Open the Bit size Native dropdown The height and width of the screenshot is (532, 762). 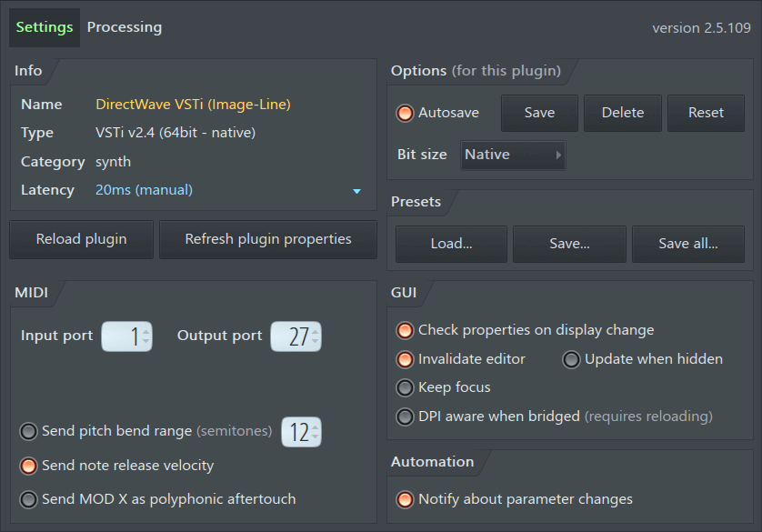coord(514,155)
